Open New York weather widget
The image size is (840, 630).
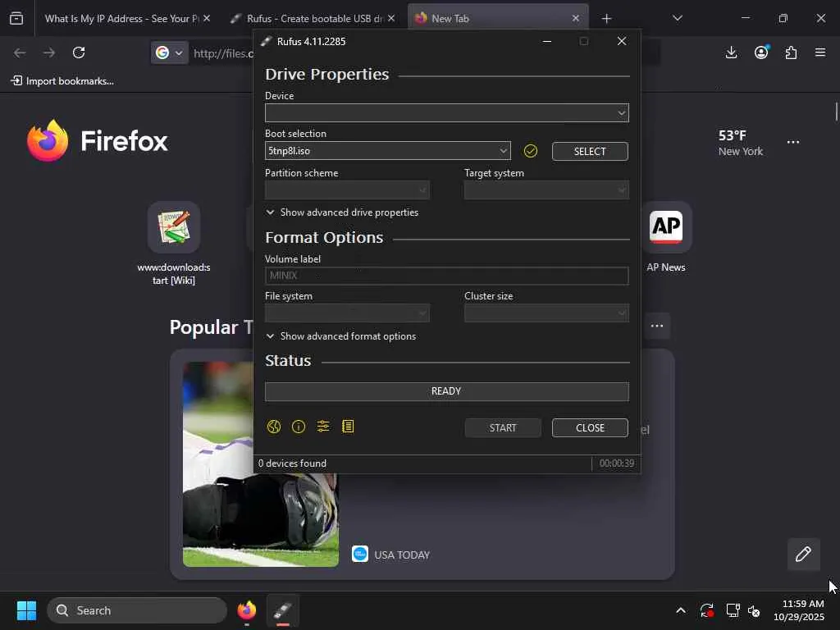[x=741, y=143]
